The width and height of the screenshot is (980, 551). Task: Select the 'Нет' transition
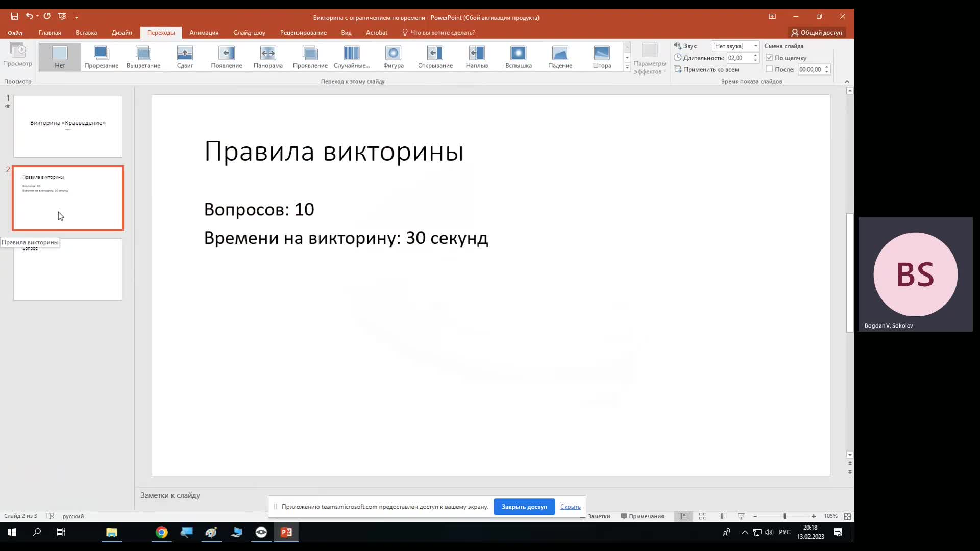point(60,57)
